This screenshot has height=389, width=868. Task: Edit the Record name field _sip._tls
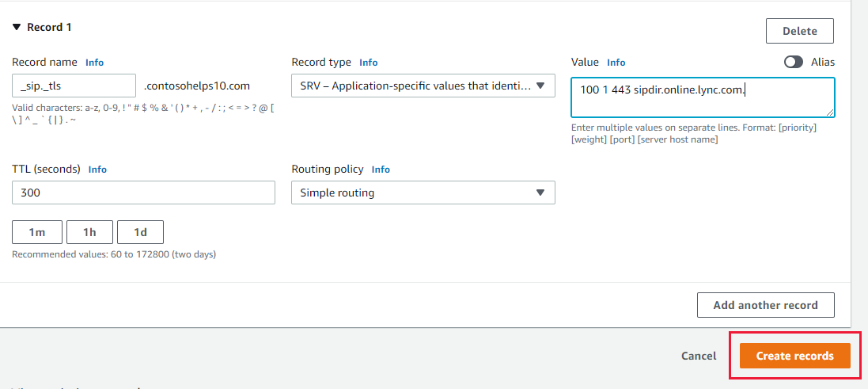coord(74,86)
